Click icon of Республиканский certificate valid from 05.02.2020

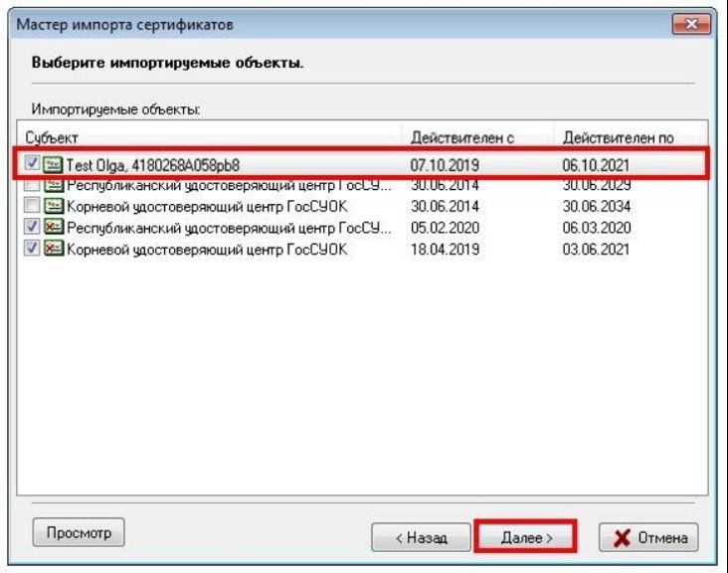click(x=53, y=228)
